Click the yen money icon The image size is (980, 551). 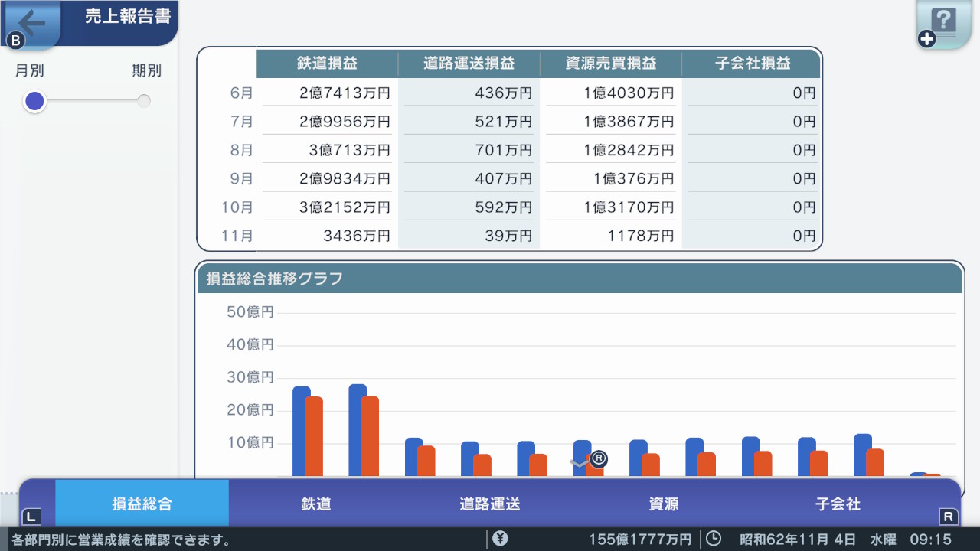click(500, 539)
